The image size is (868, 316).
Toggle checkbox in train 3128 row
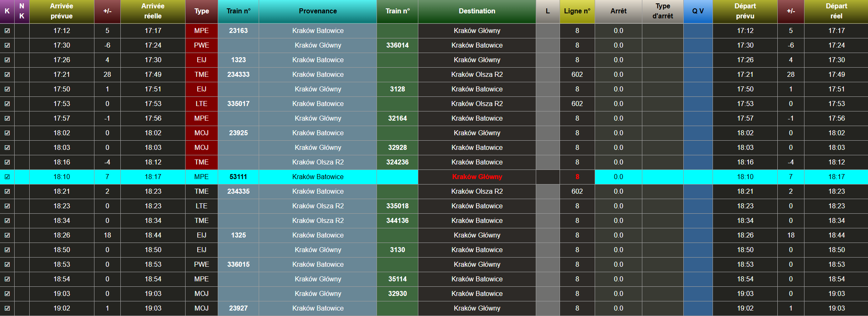(7, 89)
